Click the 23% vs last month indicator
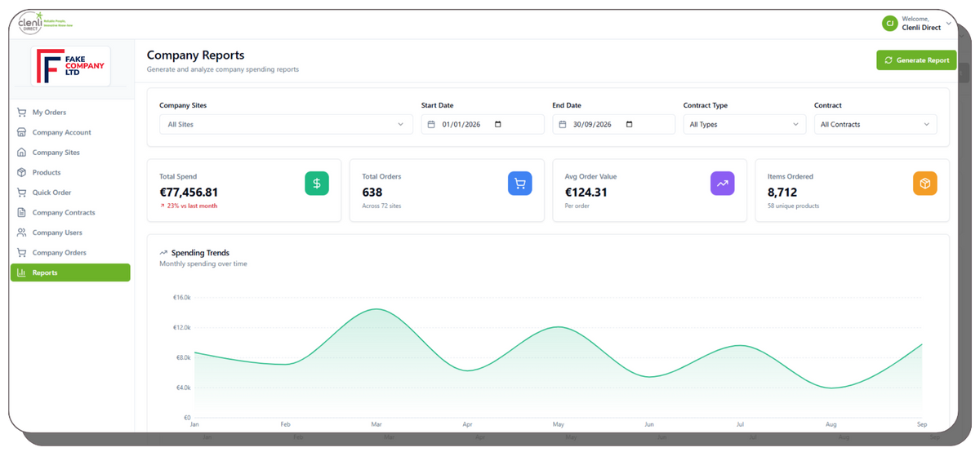This screenshot has height=452, width=980. click(x=189, y=206)
